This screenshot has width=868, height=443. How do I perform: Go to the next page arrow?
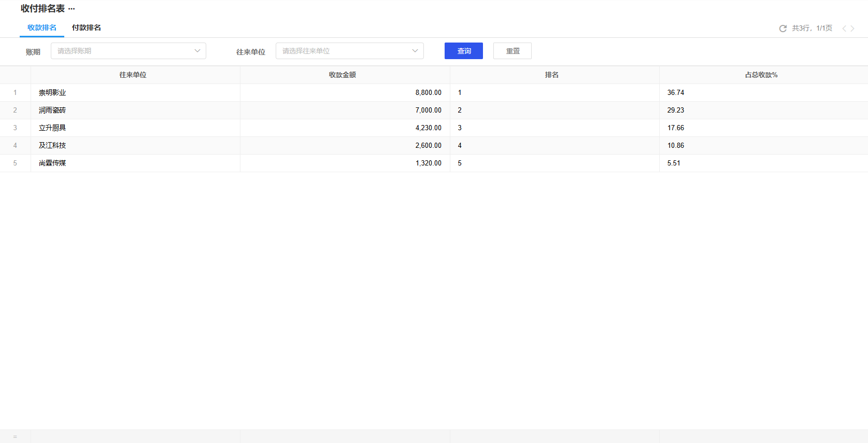[852, 29]
